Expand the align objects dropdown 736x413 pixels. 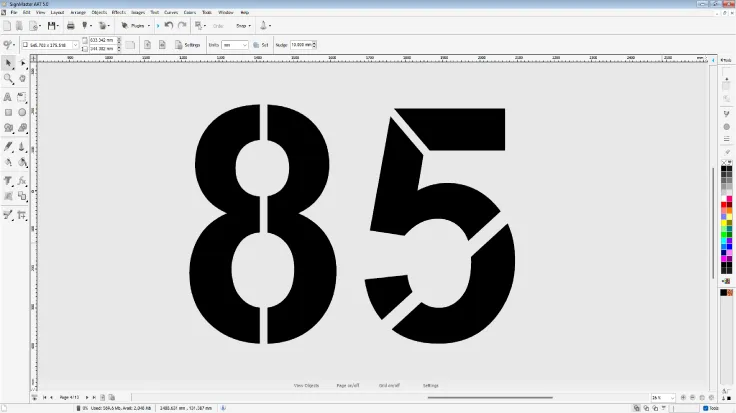[205, 26]
